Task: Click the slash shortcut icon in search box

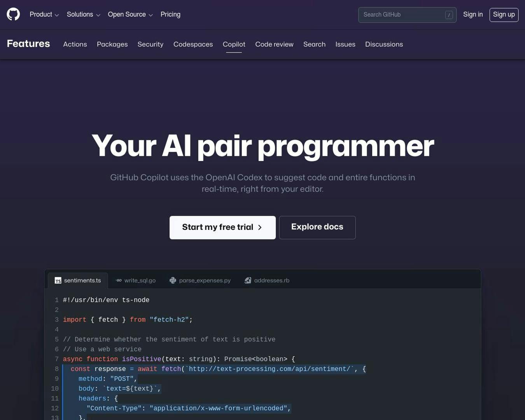Action: (x=449, y=15)
